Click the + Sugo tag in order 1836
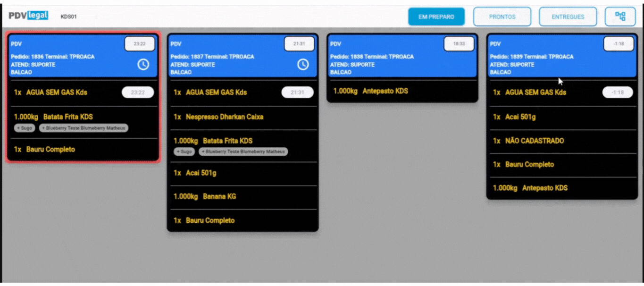 pos(25,128)
